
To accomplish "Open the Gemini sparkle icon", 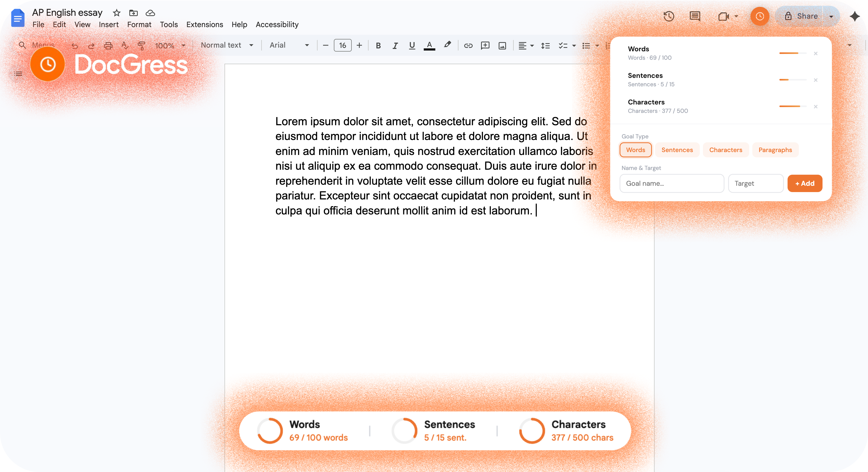I will [x=855, y=16].
